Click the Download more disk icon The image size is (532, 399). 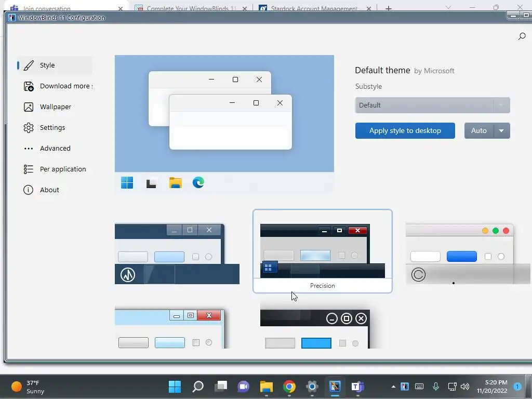click(29, 86)
